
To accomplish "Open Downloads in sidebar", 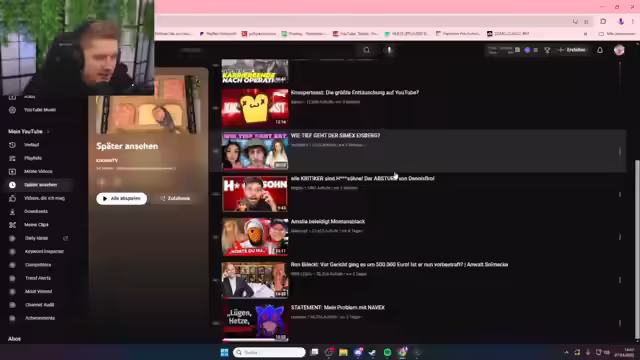I will coord(37,211).
